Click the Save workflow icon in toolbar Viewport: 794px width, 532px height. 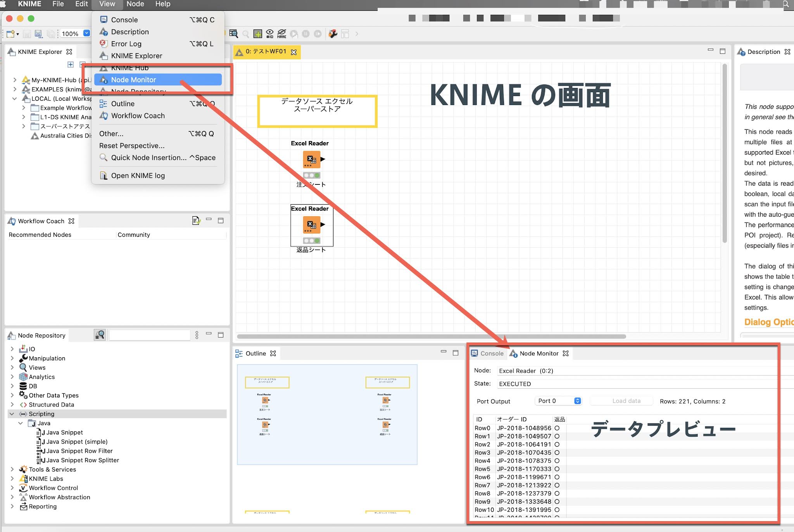(x=27, y=34)
